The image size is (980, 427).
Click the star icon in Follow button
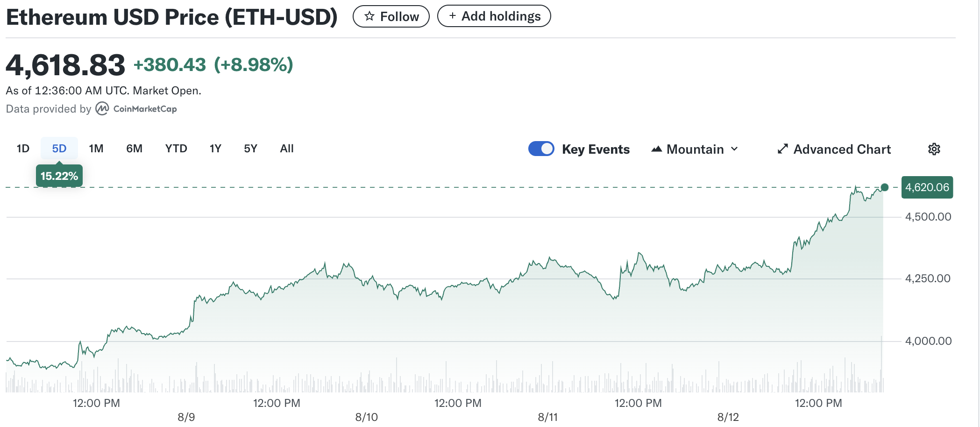369,16
